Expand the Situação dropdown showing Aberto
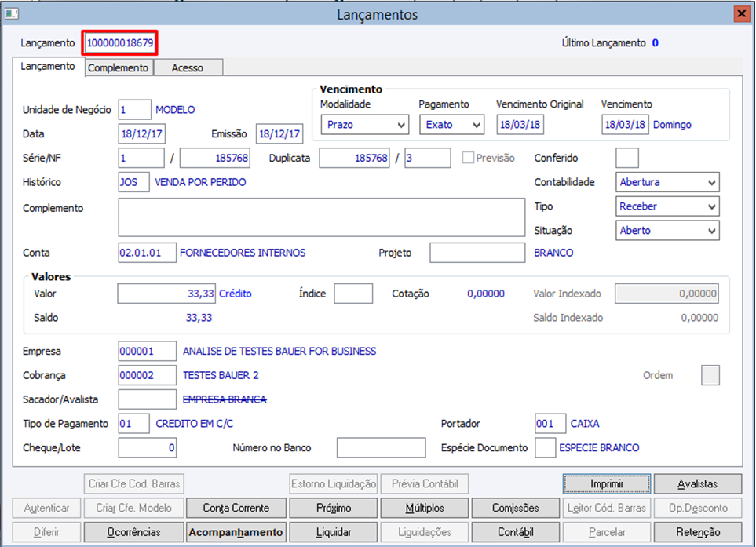756x547 pixels. (x=667, y=231)
